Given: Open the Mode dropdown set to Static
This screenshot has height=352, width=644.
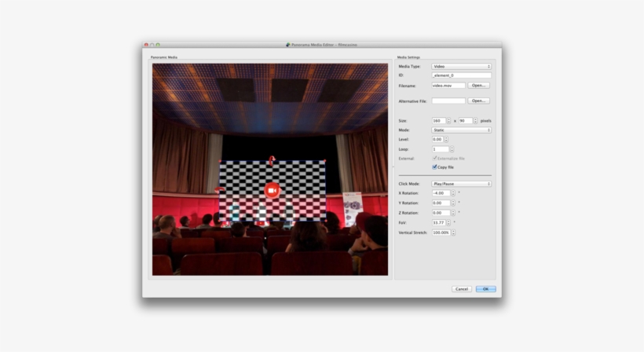Looking at the screenshot, I should coord(461,130).
